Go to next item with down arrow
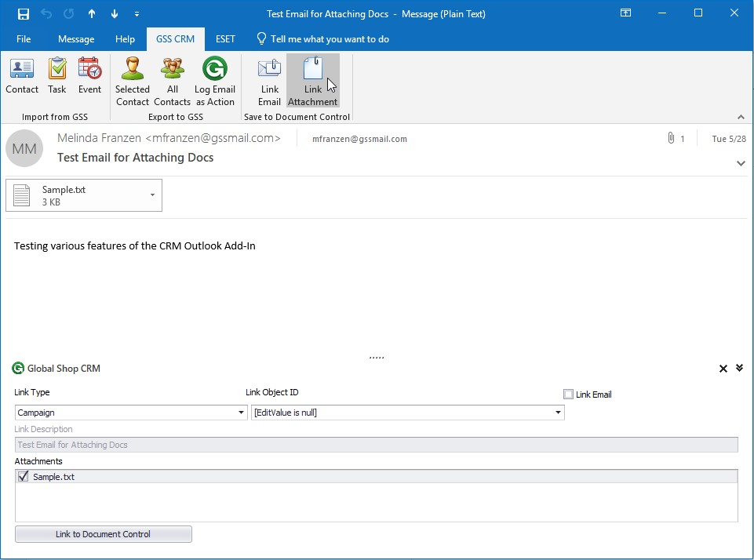 pos(115,14)
